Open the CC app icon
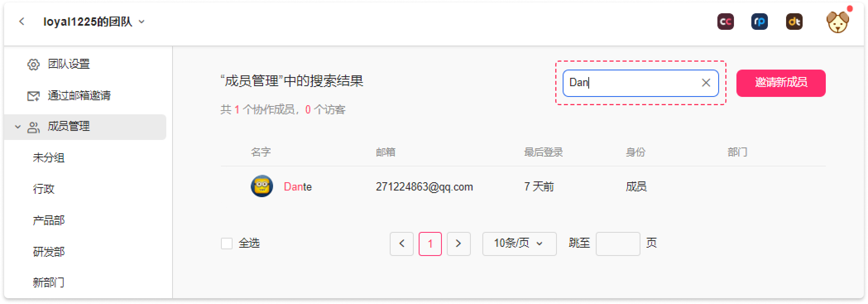The image size is (868, 304). coord(725,22)
